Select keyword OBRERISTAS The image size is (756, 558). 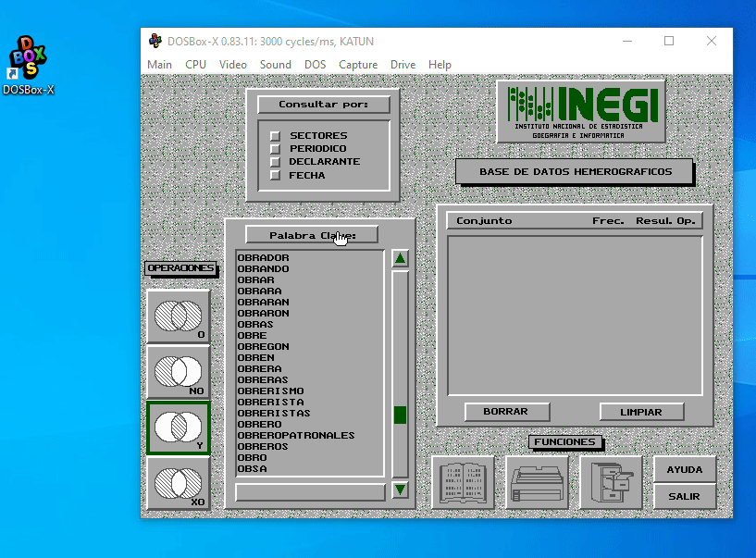tap(274, 413)
